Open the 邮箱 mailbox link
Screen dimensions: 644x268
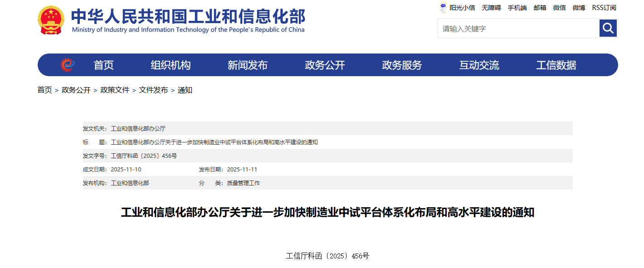540,8
